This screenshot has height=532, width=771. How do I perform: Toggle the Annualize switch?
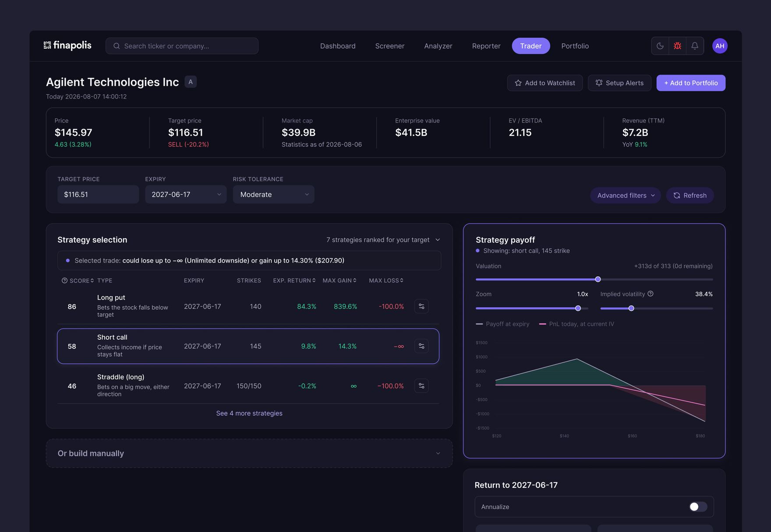(698, 507)
